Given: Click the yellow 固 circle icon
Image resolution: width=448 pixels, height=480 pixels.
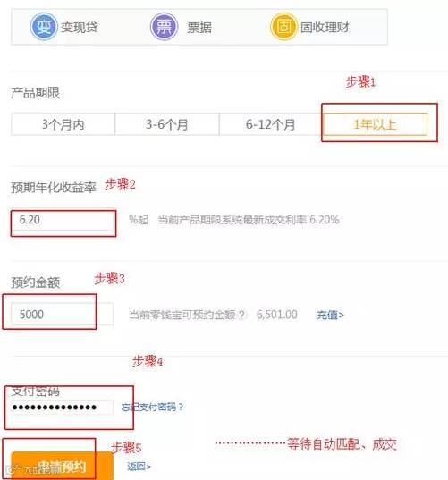Looking at the screenshot, I should pos(283,27).
